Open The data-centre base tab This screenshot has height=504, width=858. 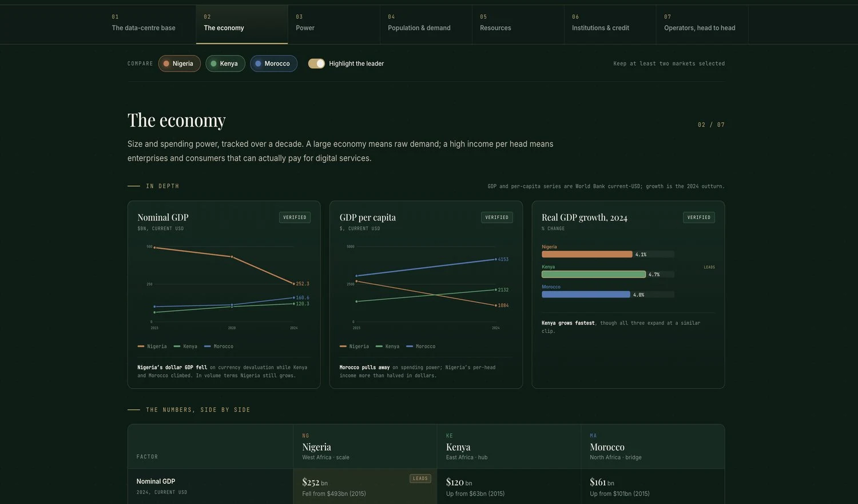click(x=150, y=25)
